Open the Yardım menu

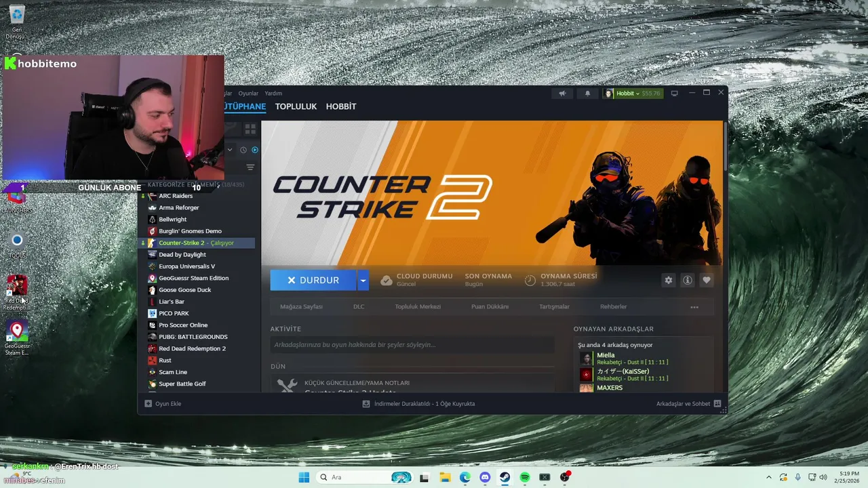273,94
